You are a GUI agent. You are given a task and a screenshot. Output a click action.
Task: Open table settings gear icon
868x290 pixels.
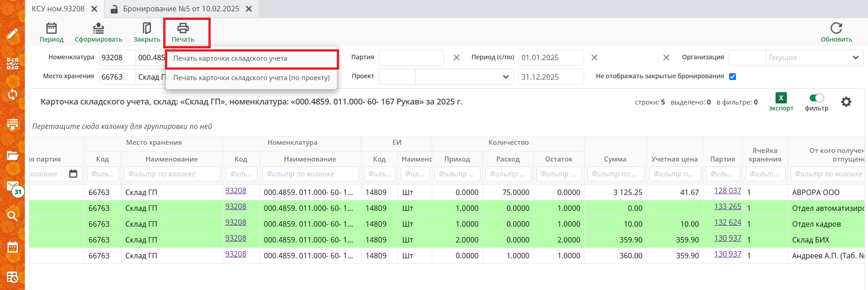pyautogui.click(x=846, y=102)
